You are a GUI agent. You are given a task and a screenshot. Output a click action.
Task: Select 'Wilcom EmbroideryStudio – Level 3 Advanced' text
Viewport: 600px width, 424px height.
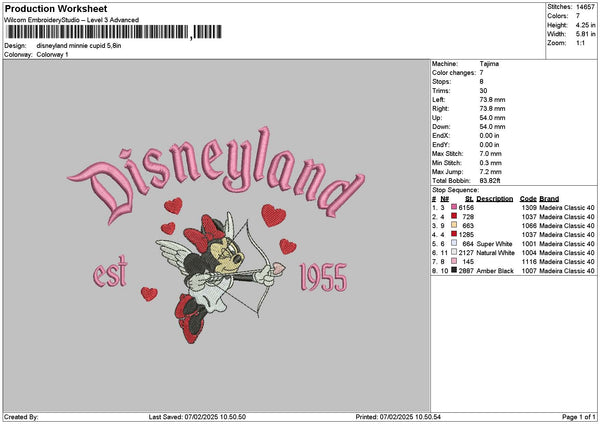[x=72, y=20]
